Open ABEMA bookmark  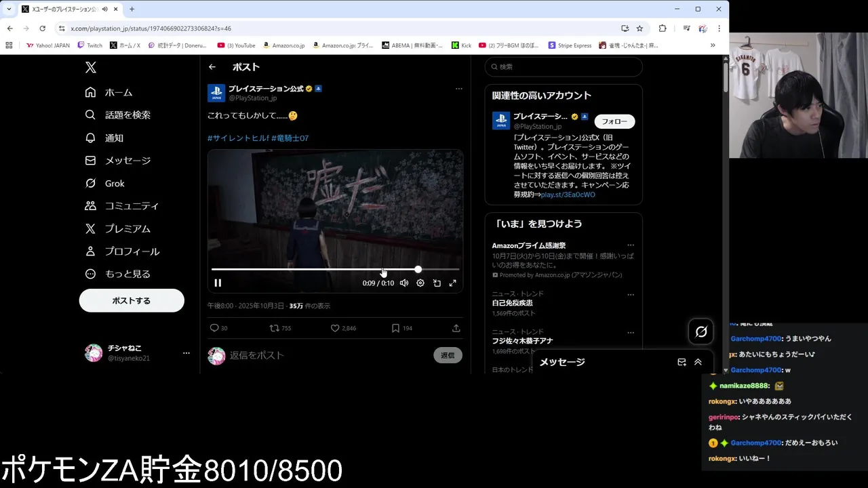(x=412, y=45)
